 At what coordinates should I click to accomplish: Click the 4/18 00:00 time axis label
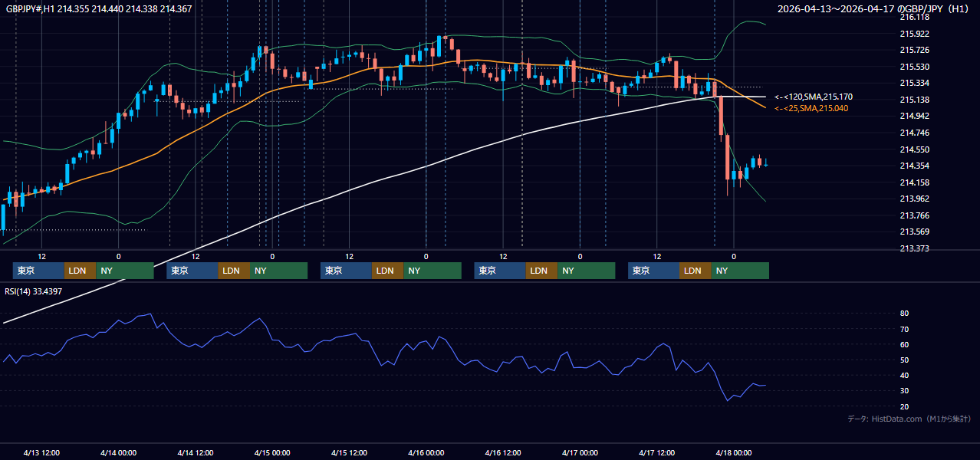click(x=733, y=452)
